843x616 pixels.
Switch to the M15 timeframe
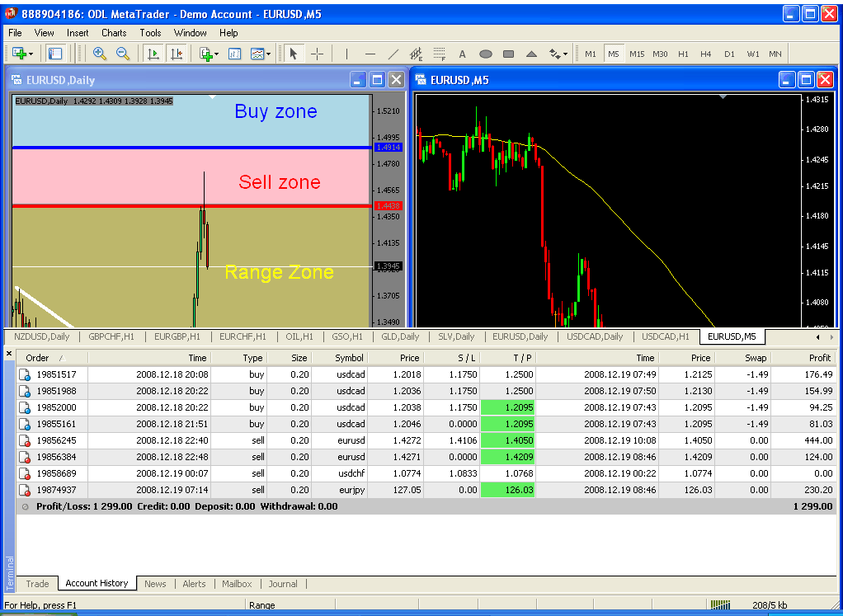(637, 54)
